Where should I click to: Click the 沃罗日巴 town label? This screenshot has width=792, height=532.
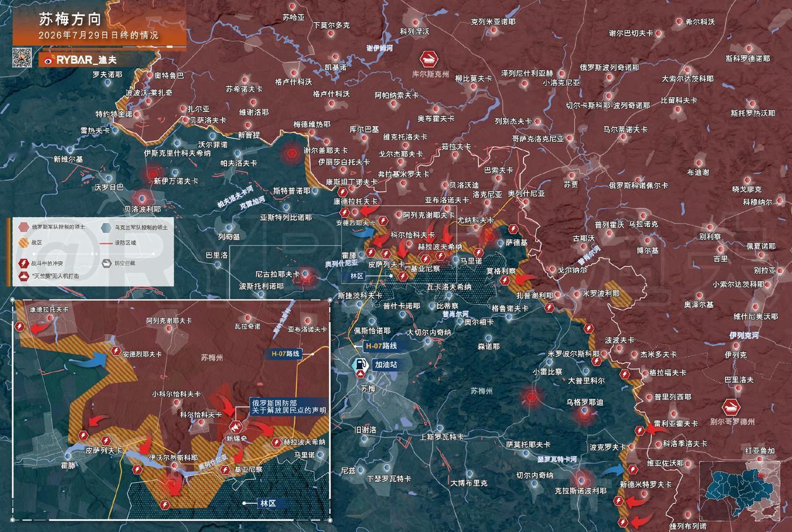109,187
